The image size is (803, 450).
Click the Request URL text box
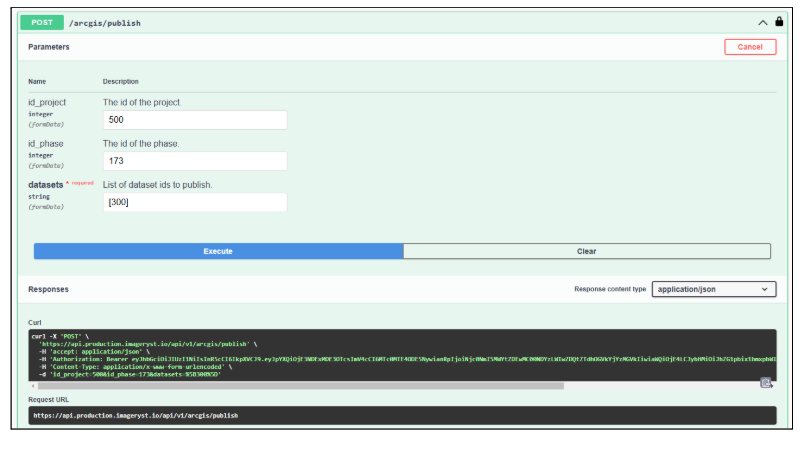tap(402, 416)
